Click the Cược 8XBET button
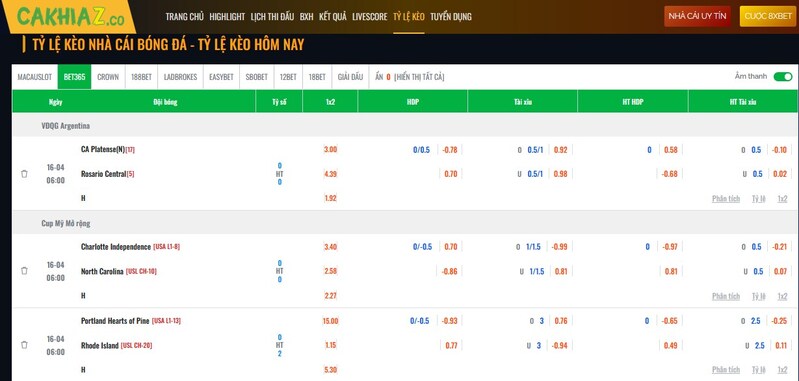This screenshot has height=381, width=799. coord(768,16)
